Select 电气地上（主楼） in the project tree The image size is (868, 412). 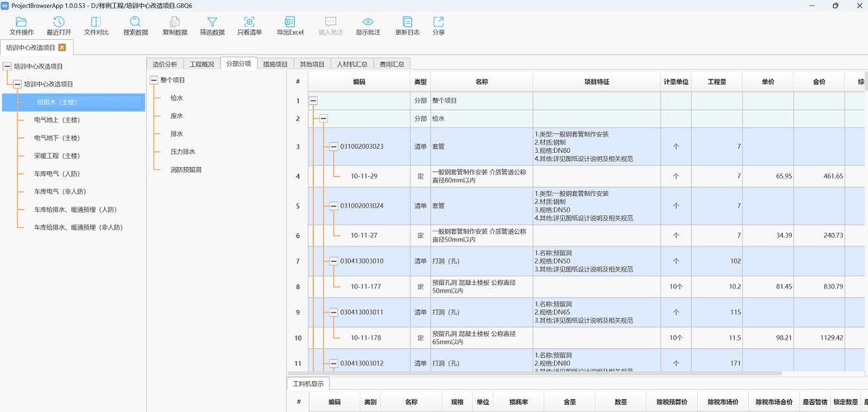coord(57,120)
